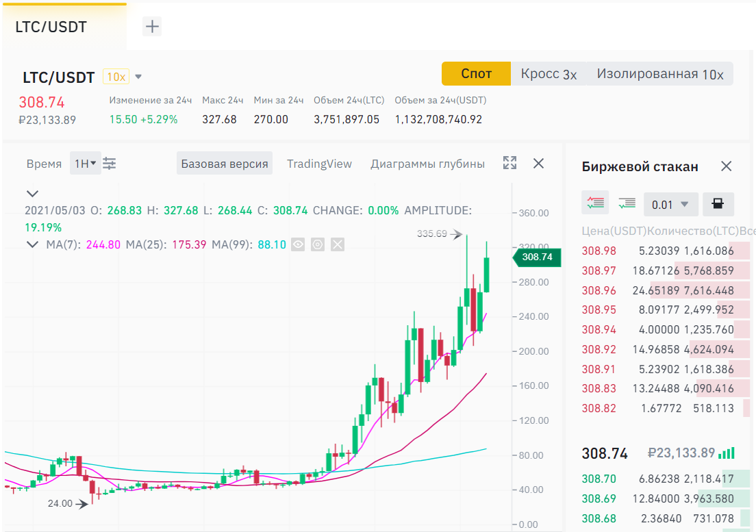Switch to TradingView chart tab

[x=319, y=164]
